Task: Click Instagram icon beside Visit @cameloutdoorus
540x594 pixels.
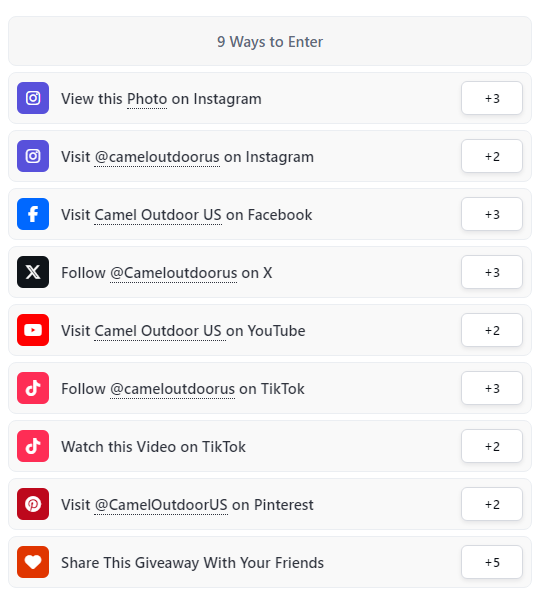Action: (x=33, y=156)
